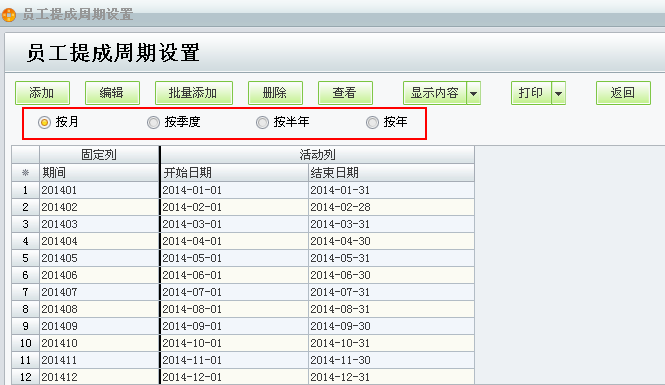The image size is (665, 385).
Task: Click end date 2014-07-31
Action: click(x=391, y=292)
